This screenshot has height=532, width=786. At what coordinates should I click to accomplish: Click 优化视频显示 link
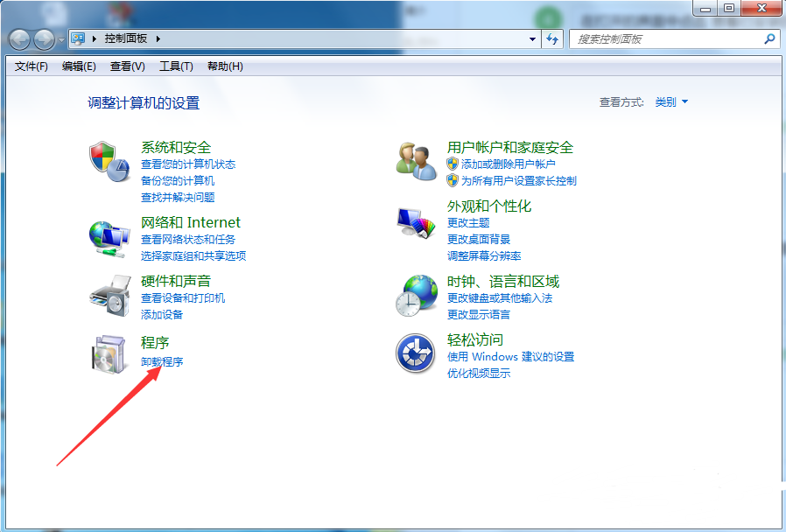coord(479,374)
